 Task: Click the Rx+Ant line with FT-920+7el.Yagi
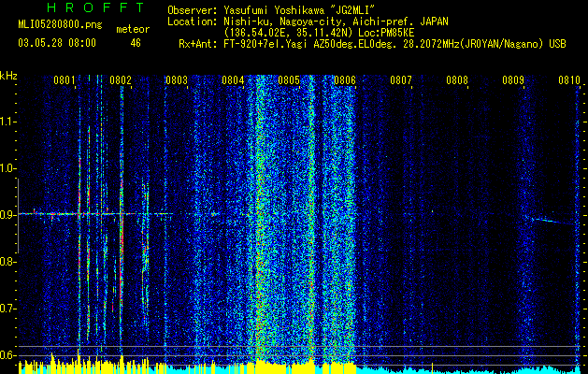[372, 44]
